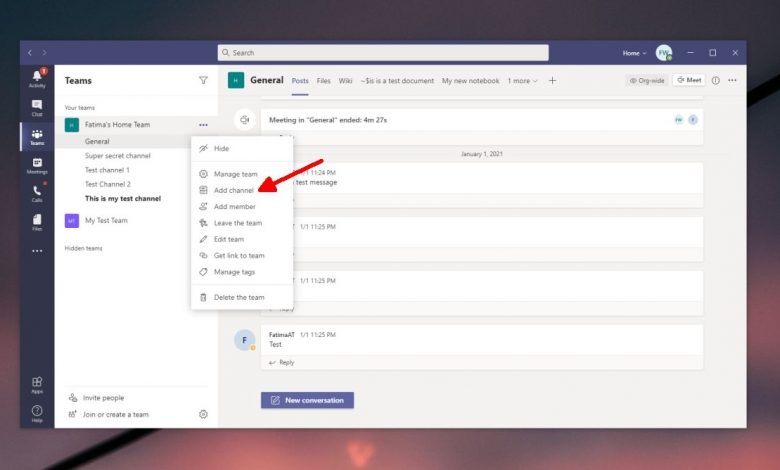The width and height of the screenshot is (780, 470).
Task: Click the profile avatar at top right
Action: point(664,53)
